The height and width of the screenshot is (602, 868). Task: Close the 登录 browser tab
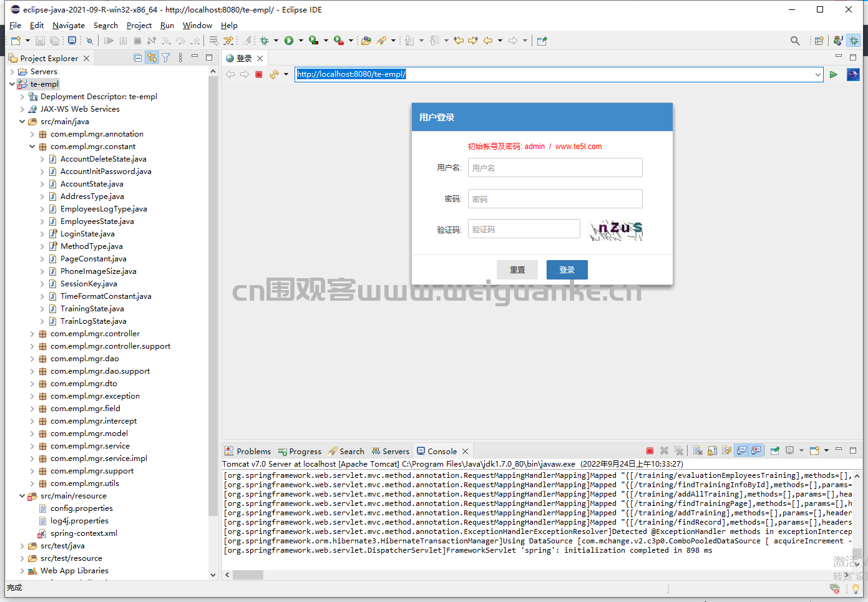[x=260, y=58]
